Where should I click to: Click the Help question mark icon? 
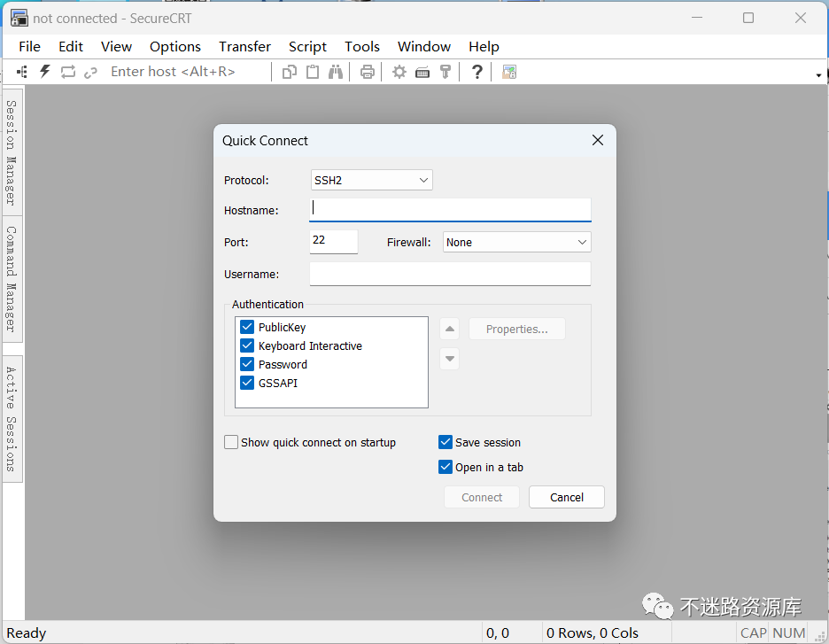[x=476, y=72]
